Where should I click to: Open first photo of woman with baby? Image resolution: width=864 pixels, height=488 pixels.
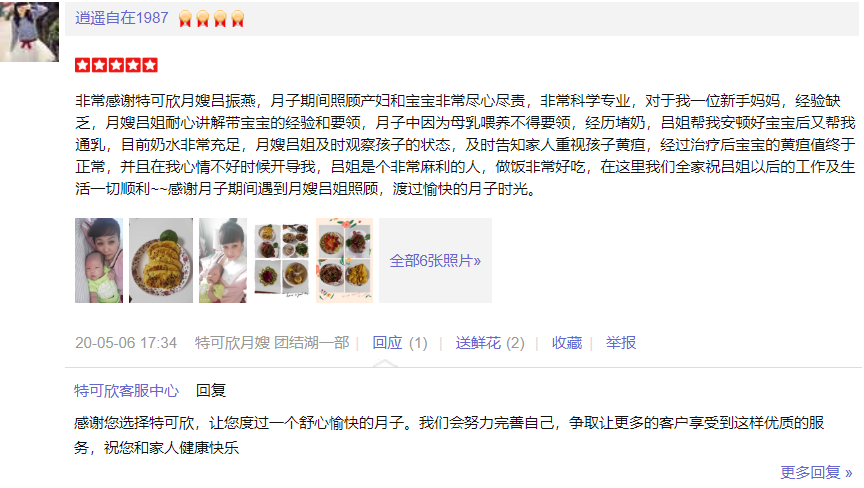[99, 261]
